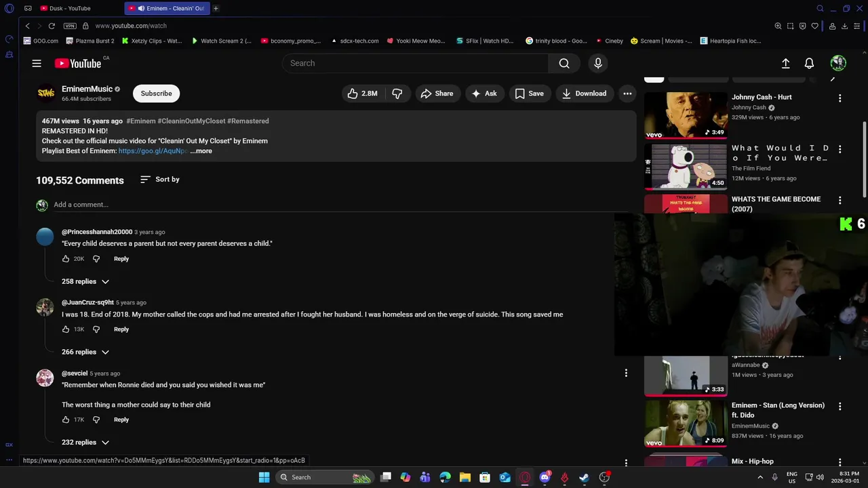Subscribe to EminemMusic
Viewport: 868px width, 488px height.
pos(156,94)
